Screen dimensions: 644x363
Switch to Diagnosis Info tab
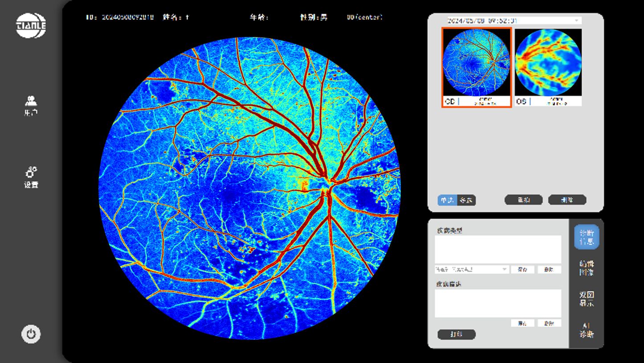[586, 237]
